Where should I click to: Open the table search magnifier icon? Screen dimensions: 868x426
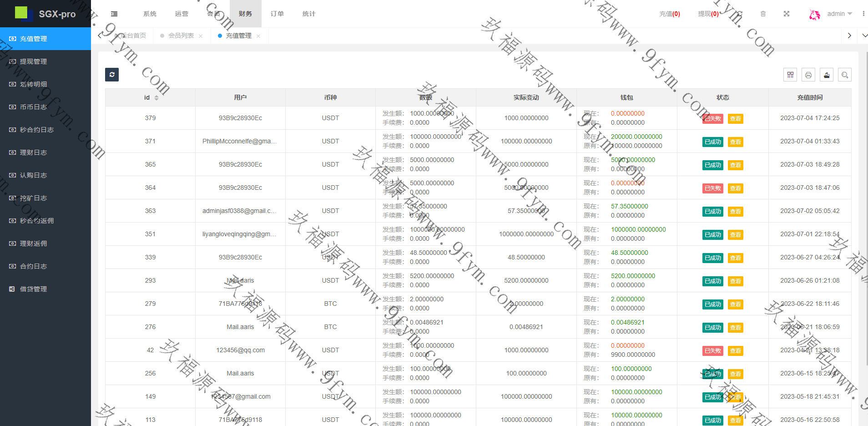[845, 75]
